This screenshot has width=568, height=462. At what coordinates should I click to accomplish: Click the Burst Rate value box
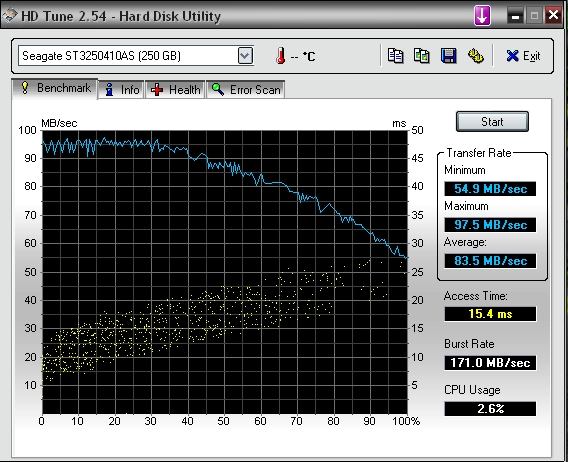click(490, 363)
